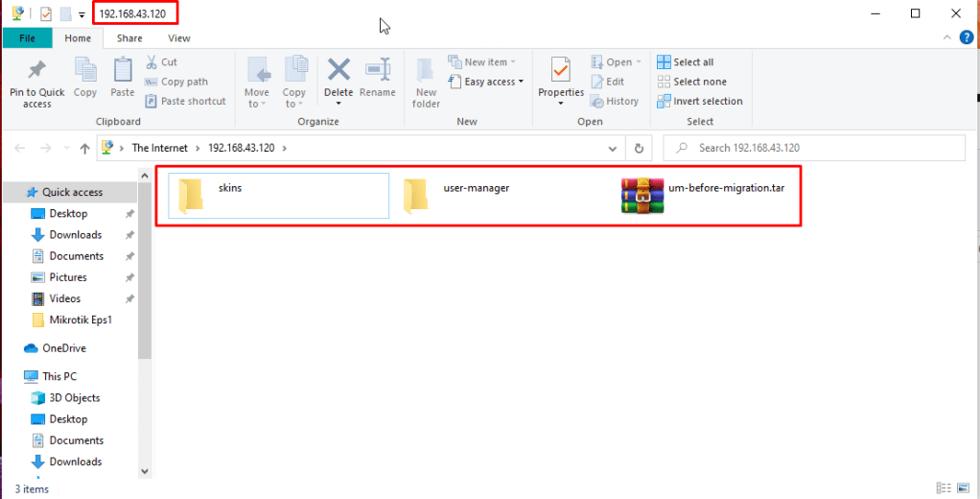The image size is (980, 499).
Task: Open the Easy access dropdown
Action: 494,82
